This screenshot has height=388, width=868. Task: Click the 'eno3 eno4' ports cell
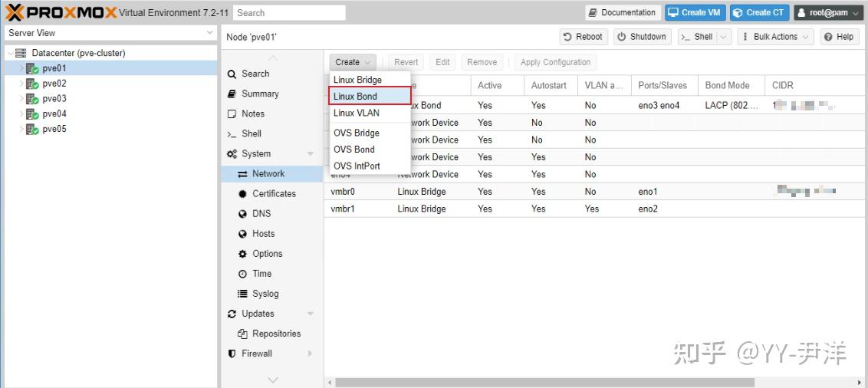pos(664,105)
